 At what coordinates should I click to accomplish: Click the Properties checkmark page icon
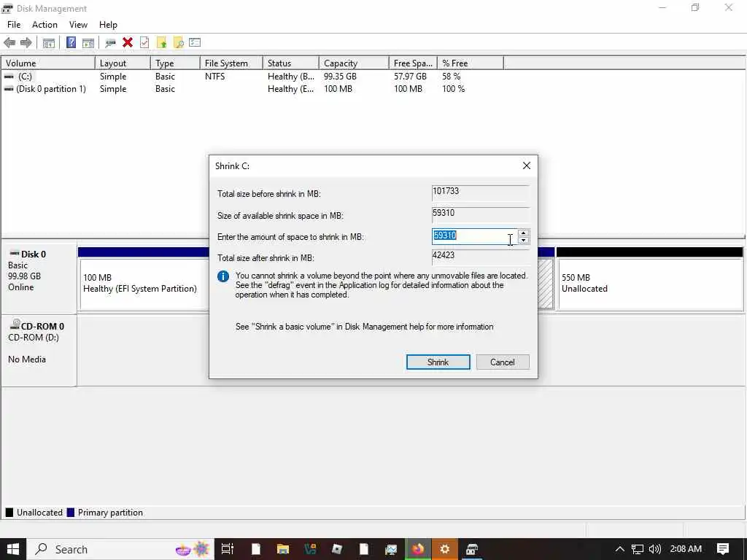coord(145,43)
